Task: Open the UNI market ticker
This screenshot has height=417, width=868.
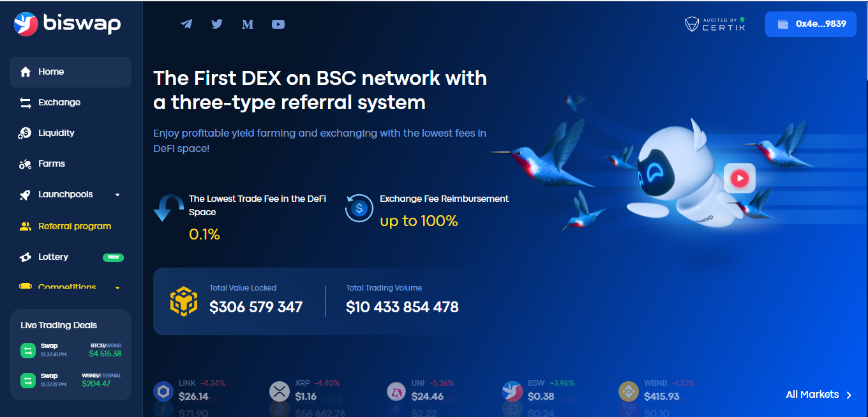Action: tap(421, 390)
